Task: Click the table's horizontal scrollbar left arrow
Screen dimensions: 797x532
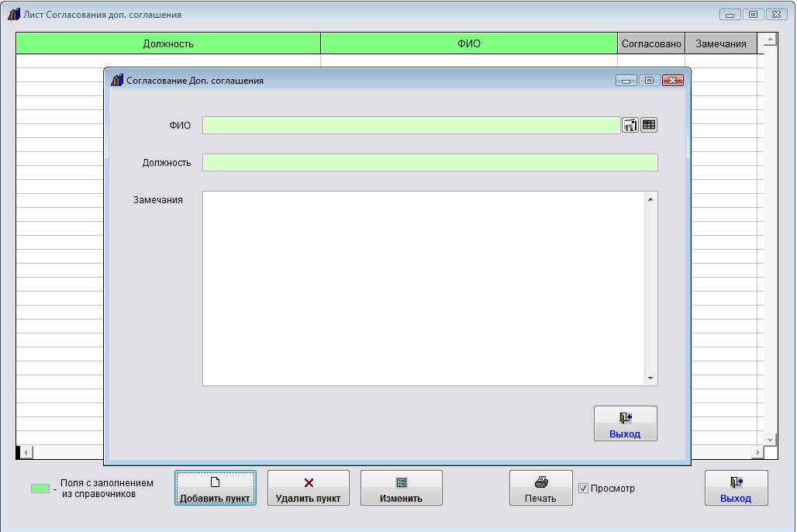Action: click(26, 452)
